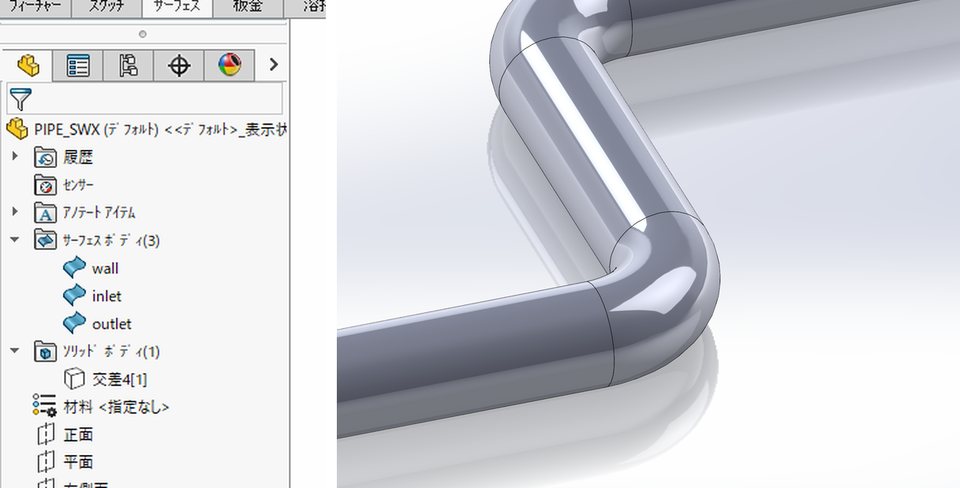The width and height of the screenshot is (960, 488).
Task: Switch to the フィーチャー ribbon tab
Action: (35, 7)
